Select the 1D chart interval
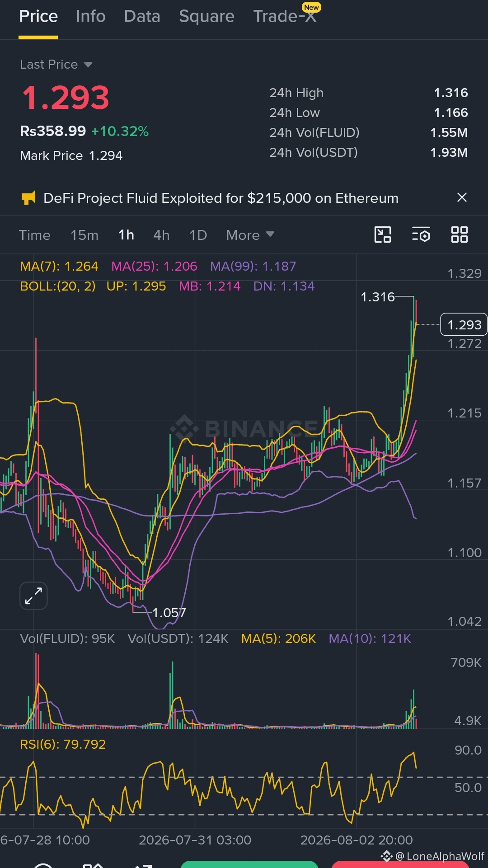The height and width of the screenshot is (868, 488). coord(198,235)
